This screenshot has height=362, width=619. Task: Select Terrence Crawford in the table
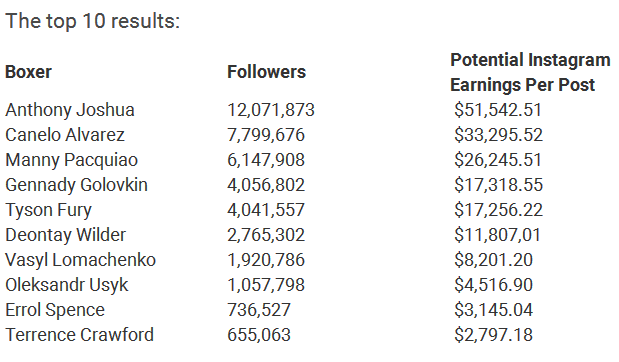pos(79,335)
